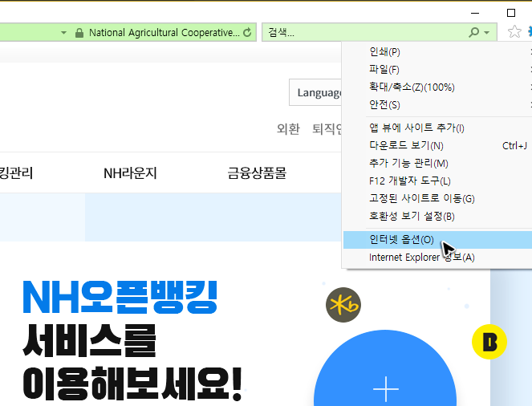Image resolution: width=532 pixels, height=406 pixels.
Task: Open the 외환 link
Action: pos(288,129)
